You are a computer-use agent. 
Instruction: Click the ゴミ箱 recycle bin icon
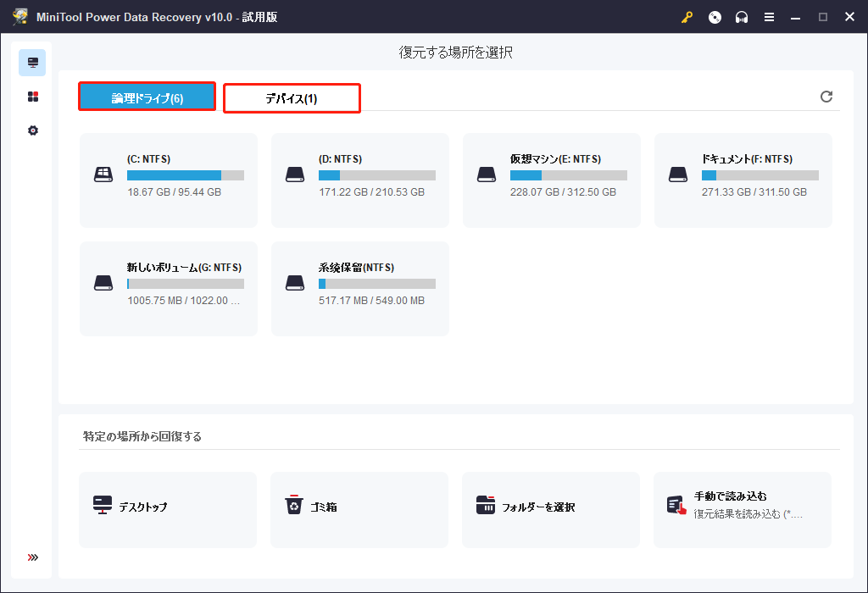tap(294, 505)
